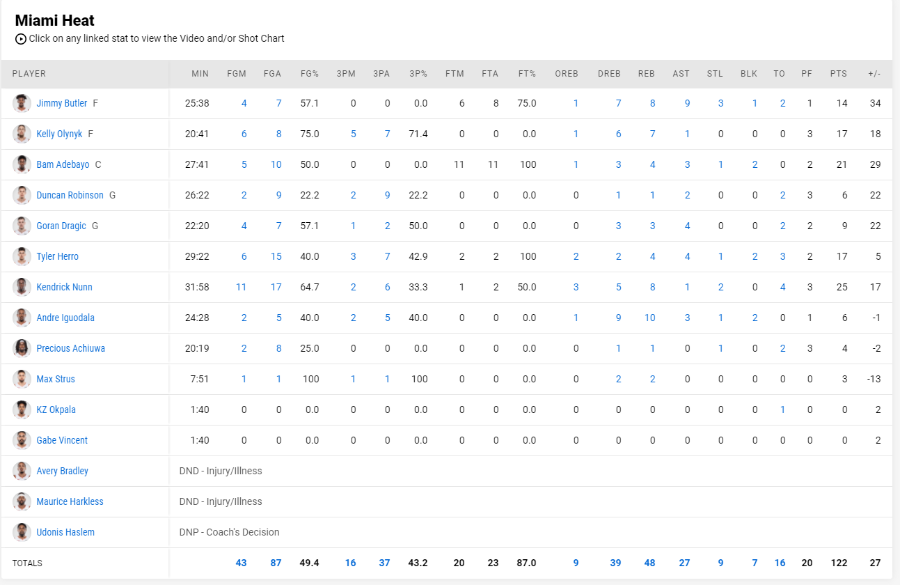View Kelly Olynyk's 5 three-pointers made
The width and height of the screenshot is (900, 585).
pos(354,134)
